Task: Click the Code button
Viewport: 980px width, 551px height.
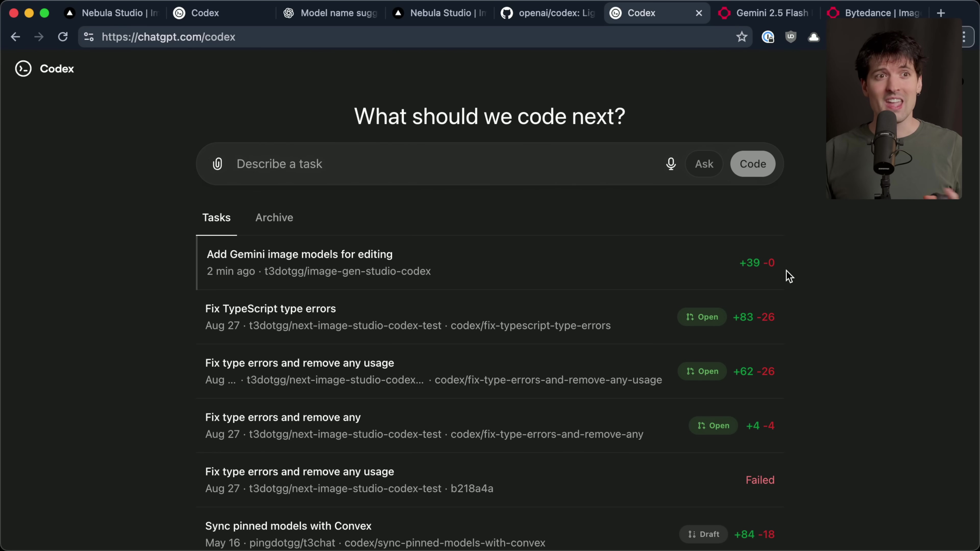Action: pyautogui.click(x=753, y=164)
